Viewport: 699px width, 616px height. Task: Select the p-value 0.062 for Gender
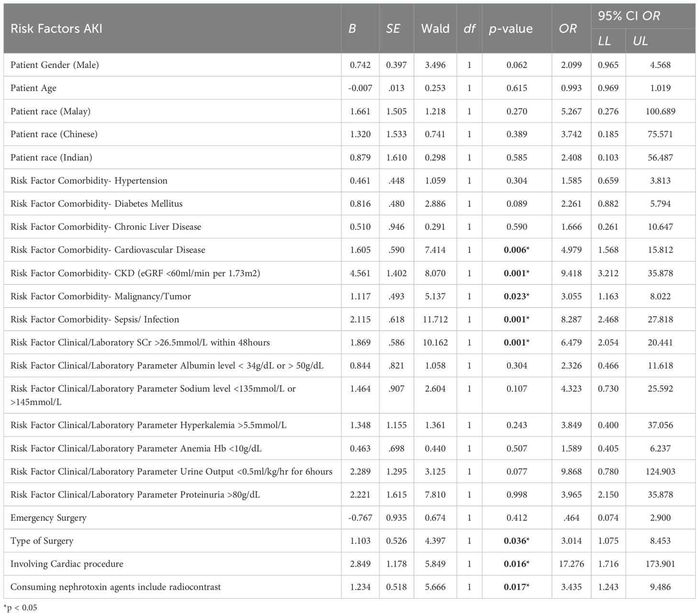(517, 65)
